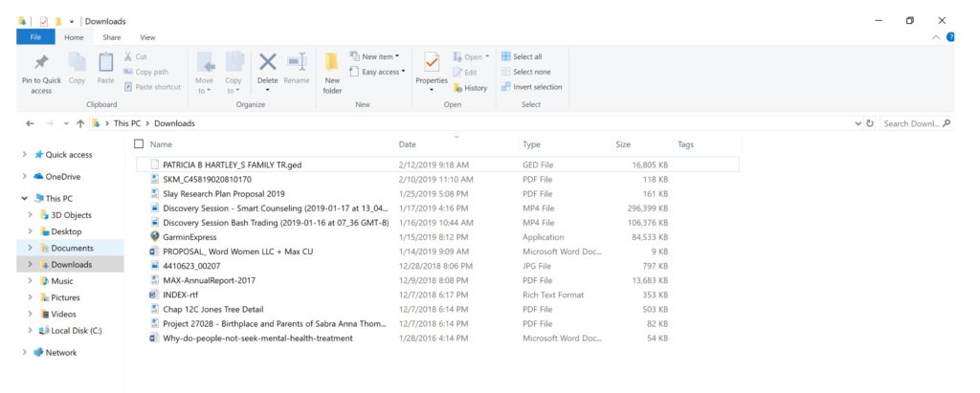
Task: Click Invert selection in ribbon
Action: point(532,87)
